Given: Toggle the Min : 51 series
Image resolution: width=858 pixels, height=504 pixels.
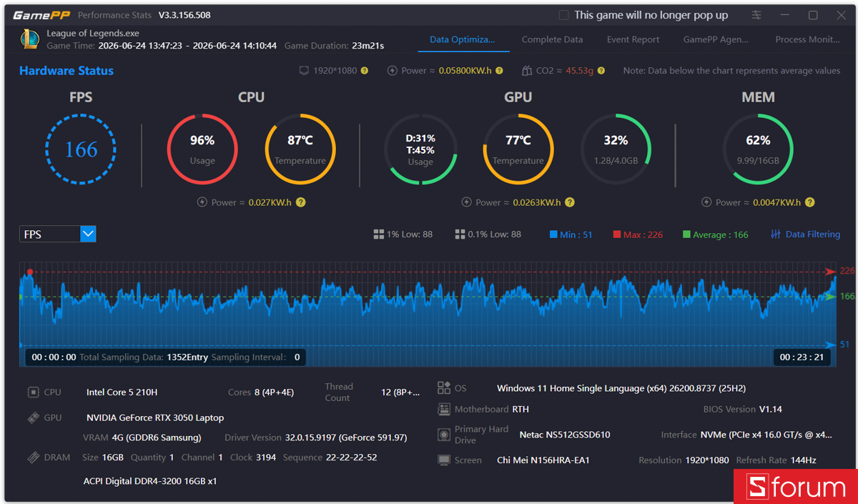Looking at the screenshot, I should [x=571, y=234].
